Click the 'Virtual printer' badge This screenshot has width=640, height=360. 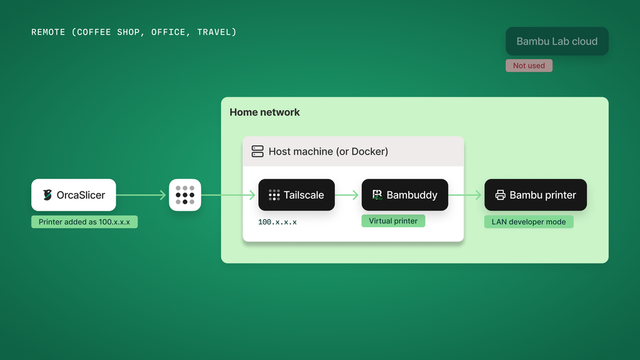393,221
